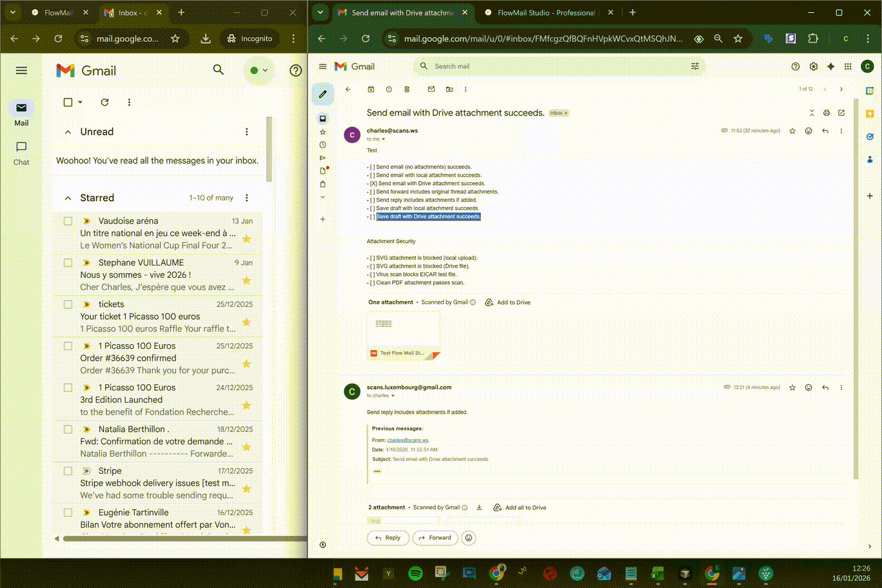Open the select-all dropdown arrow
The height and width of the screenshot is (588, 882).
[x=81, y=103]
